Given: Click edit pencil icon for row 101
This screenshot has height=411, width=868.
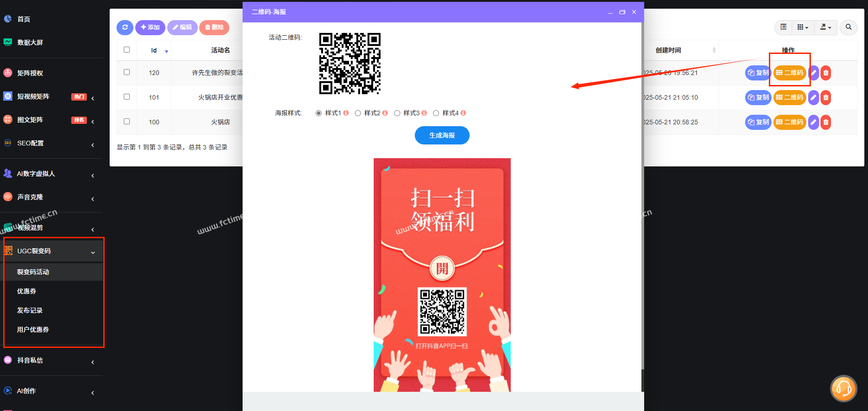Looking at the screenshot, I should (813, 97).
